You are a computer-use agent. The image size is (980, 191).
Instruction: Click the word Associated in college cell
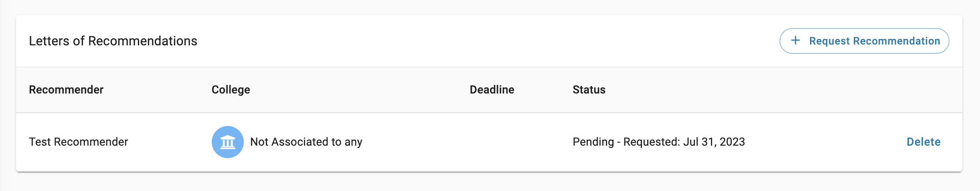[x=300, y=142]
